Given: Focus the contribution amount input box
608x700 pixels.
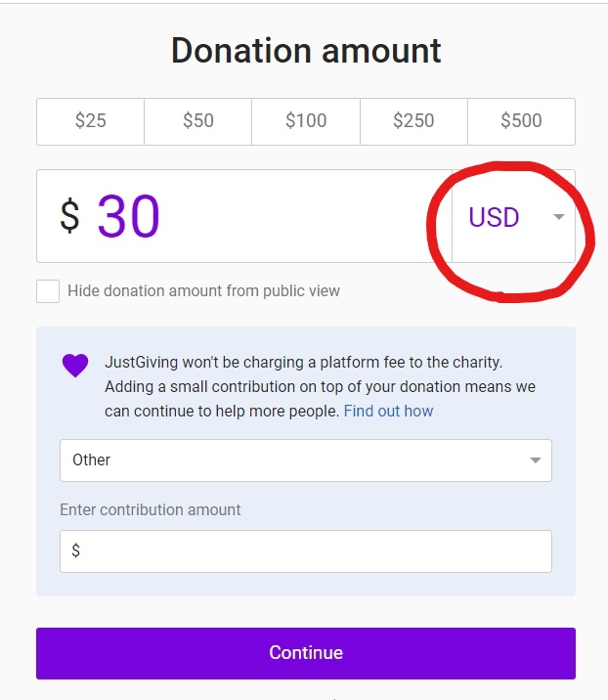Looking at the screenshot, I should (306, 551).
